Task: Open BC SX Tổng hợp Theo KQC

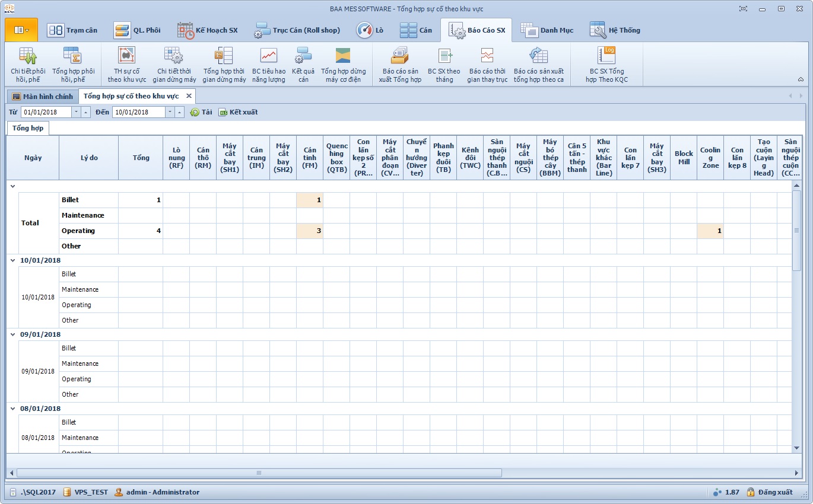Action: (606, 64)
